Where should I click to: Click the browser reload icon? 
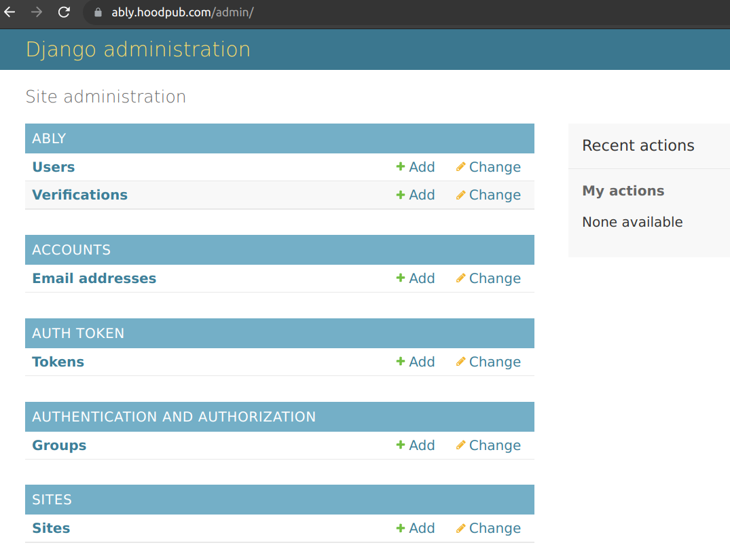coord(63,12)
